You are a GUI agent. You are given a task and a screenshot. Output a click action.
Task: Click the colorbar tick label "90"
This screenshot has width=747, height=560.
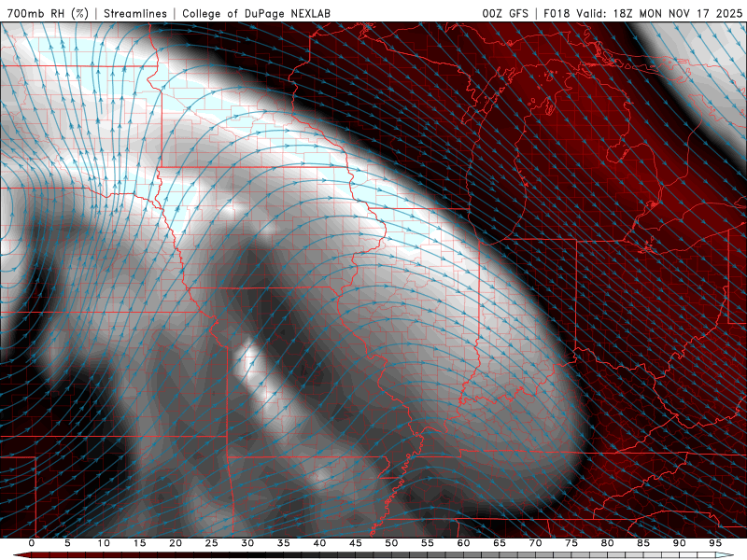[680, 543]
